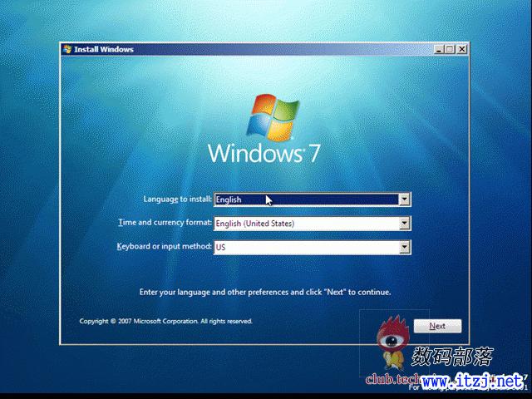The image size is (532, 399).
Task: Click the Microsoft Corporation copyright text
Action: 166,321
